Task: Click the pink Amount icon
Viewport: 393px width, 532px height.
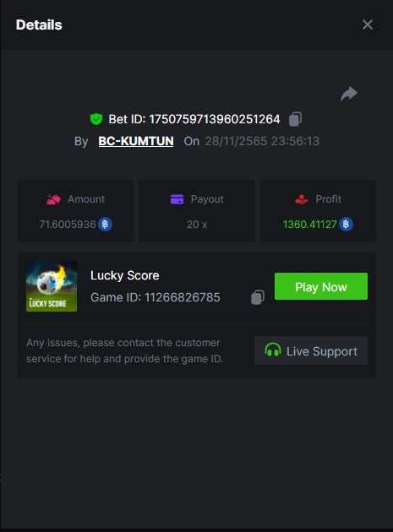Action: [x=53, y=199]
